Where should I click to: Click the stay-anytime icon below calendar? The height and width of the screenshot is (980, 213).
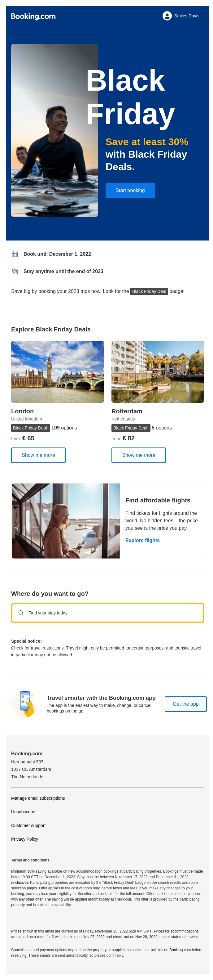tap(15, 271)
